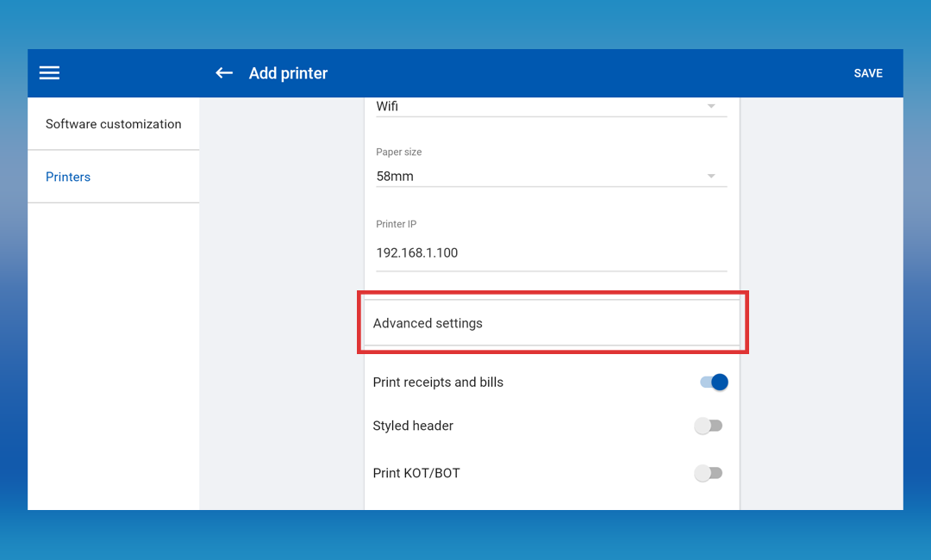Click the Print receipts and bills label

tap(438, 383)
